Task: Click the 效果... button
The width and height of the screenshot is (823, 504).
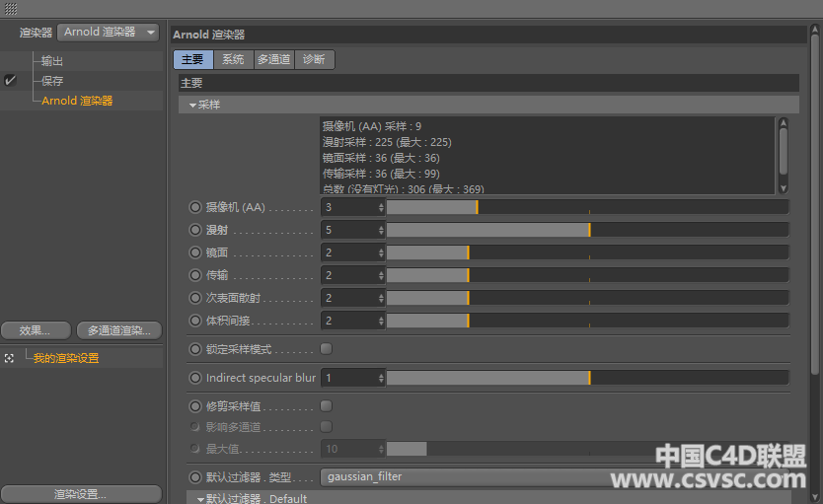Action: [x=37, y=330]
